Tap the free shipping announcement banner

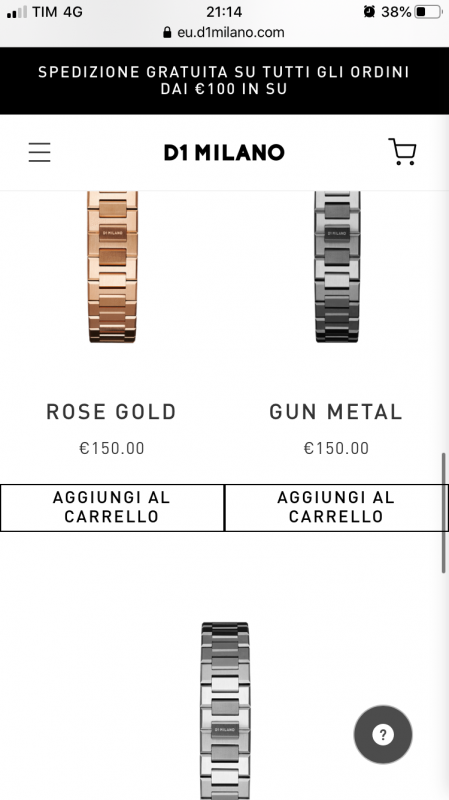224,81
